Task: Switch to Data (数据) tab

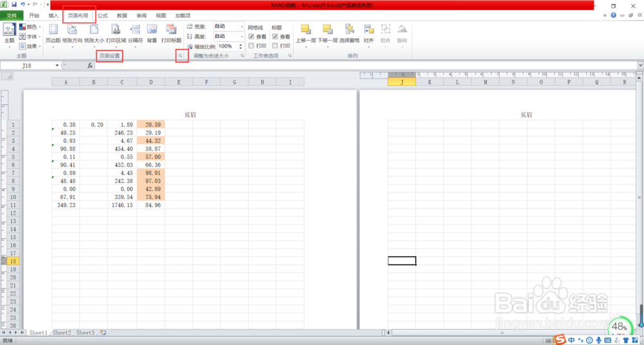Action: click(x=122, y=15)
